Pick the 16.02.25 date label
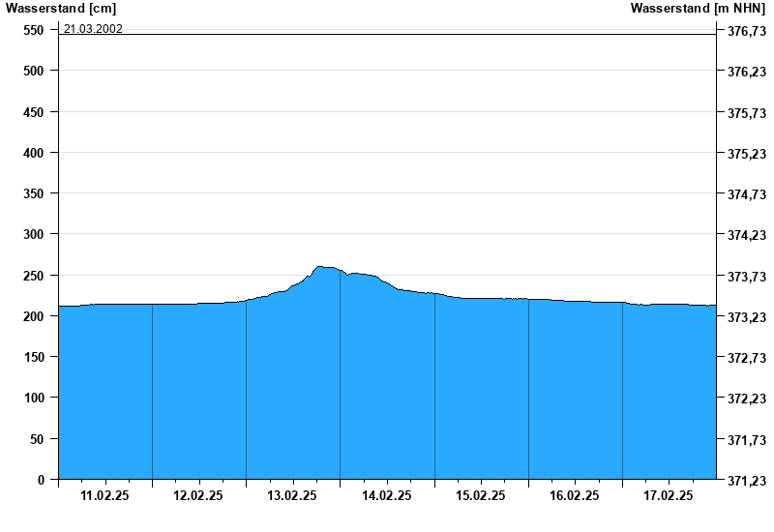Viewport: 774px width, 532px height. 574,495
